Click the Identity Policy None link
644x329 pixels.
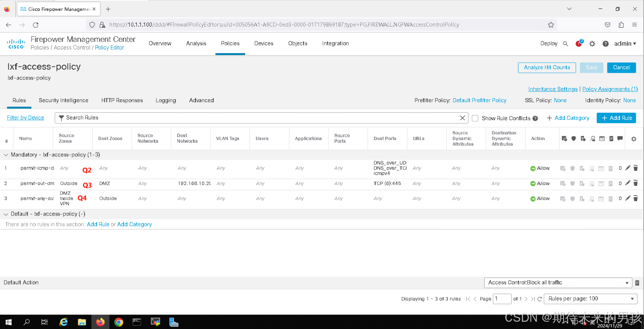[x=630, y=101]
